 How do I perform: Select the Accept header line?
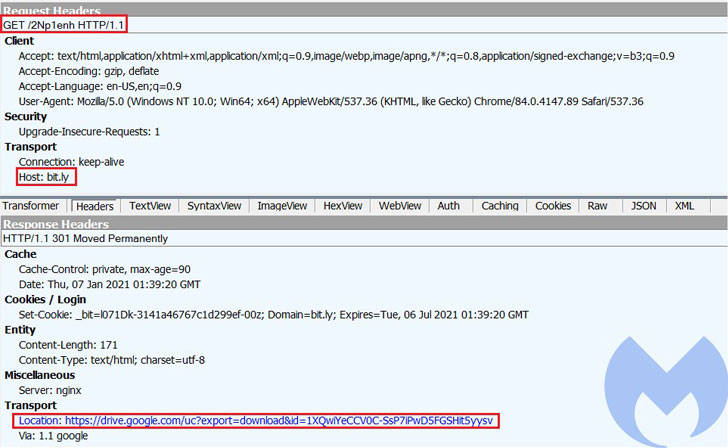(346, 56)
